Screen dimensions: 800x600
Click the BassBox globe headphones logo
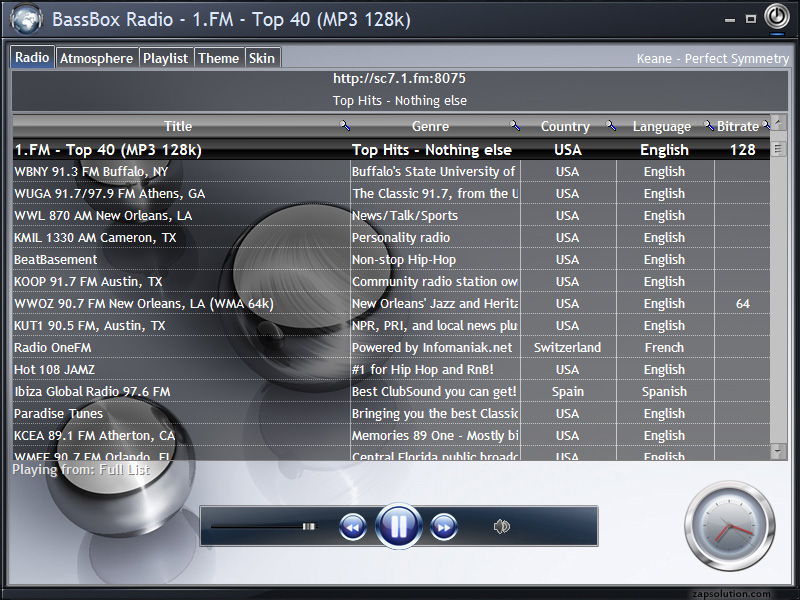click(26, 19)
